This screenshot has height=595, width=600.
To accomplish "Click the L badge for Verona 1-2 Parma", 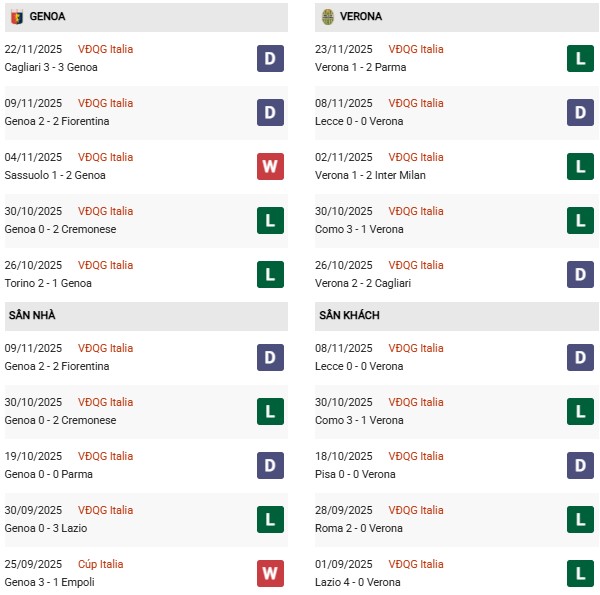I will pos(581,58).
